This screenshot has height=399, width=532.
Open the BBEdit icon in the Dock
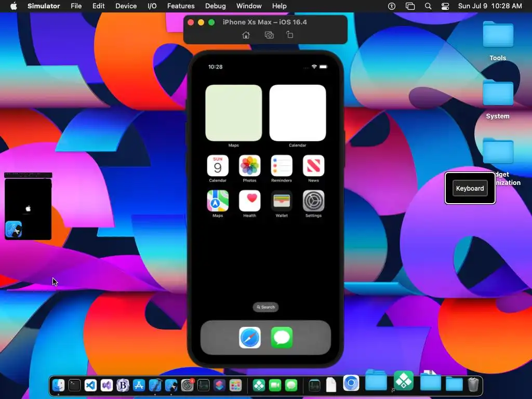pos(123,385)
